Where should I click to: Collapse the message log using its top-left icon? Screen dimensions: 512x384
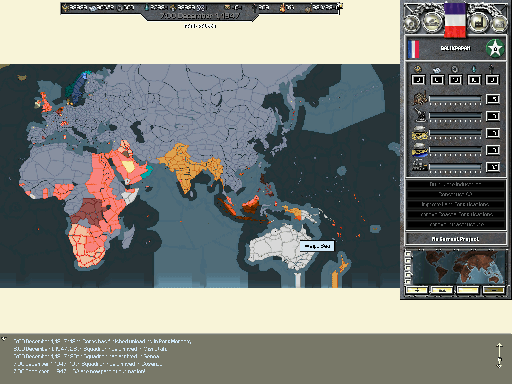(x=4, y=339)
